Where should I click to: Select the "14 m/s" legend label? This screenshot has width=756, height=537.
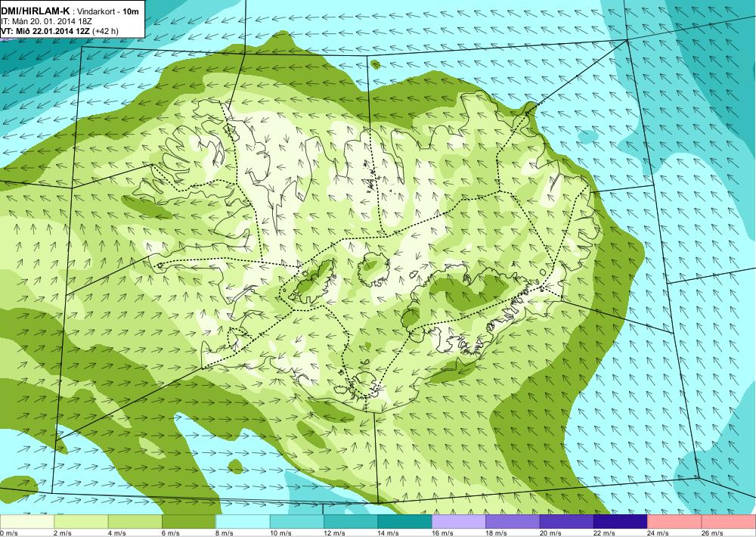pos(389,533)
